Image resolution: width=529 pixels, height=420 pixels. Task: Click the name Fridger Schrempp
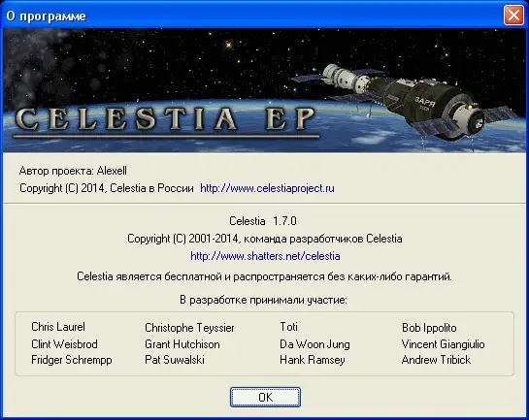tap(72, 360)
